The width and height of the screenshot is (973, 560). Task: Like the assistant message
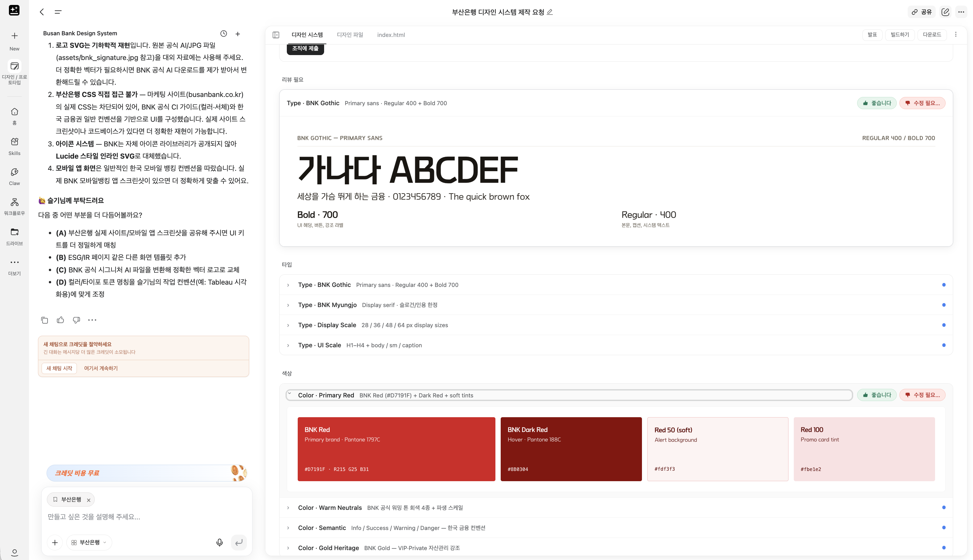(60, 320)
